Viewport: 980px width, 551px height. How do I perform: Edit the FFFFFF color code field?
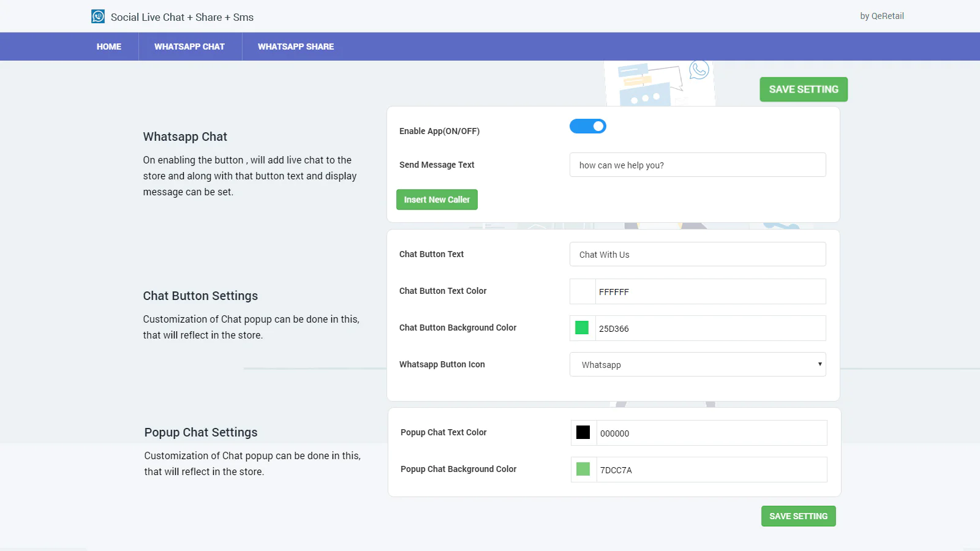tap(710, 291)
